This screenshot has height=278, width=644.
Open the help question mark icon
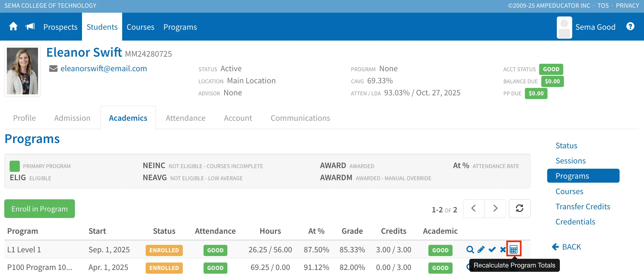point(630,27)
